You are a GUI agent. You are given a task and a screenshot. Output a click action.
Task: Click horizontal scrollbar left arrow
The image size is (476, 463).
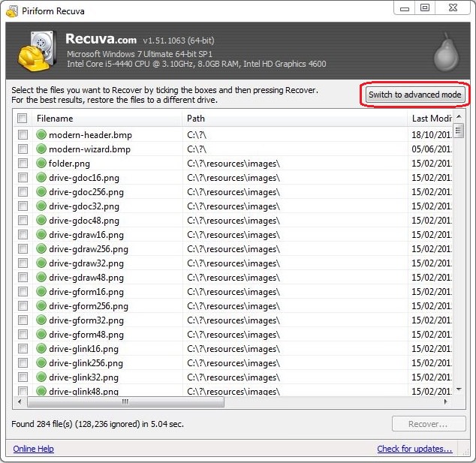pyautogui.click(x=20, y=401)
